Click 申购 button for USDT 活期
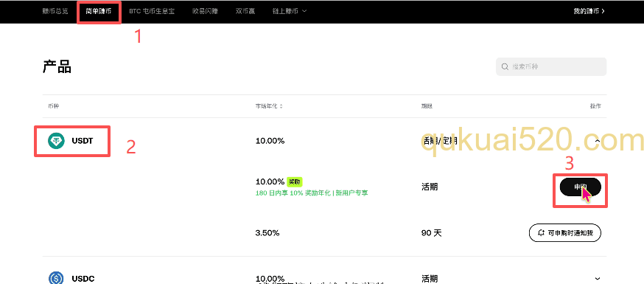 pyautogui.click(x=581, y=187)
